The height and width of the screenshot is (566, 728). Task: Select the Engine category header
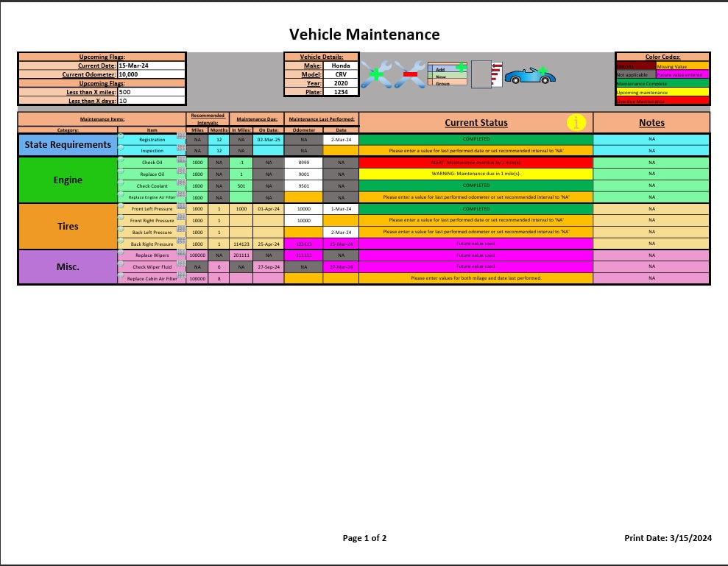(68, 180)
